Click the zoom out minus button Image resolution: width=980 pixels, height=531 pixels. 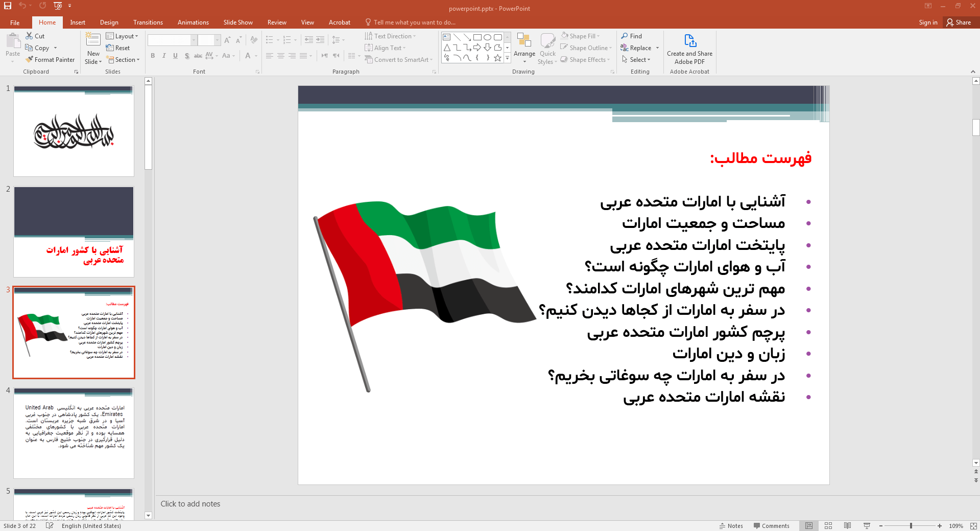881,525
